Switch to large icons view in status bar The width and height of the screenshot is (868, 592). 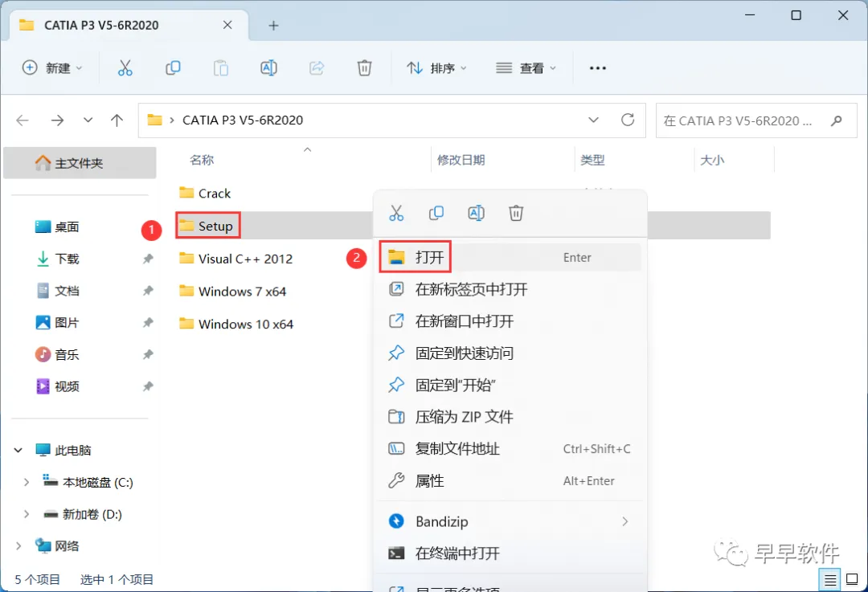coord(853,580)
